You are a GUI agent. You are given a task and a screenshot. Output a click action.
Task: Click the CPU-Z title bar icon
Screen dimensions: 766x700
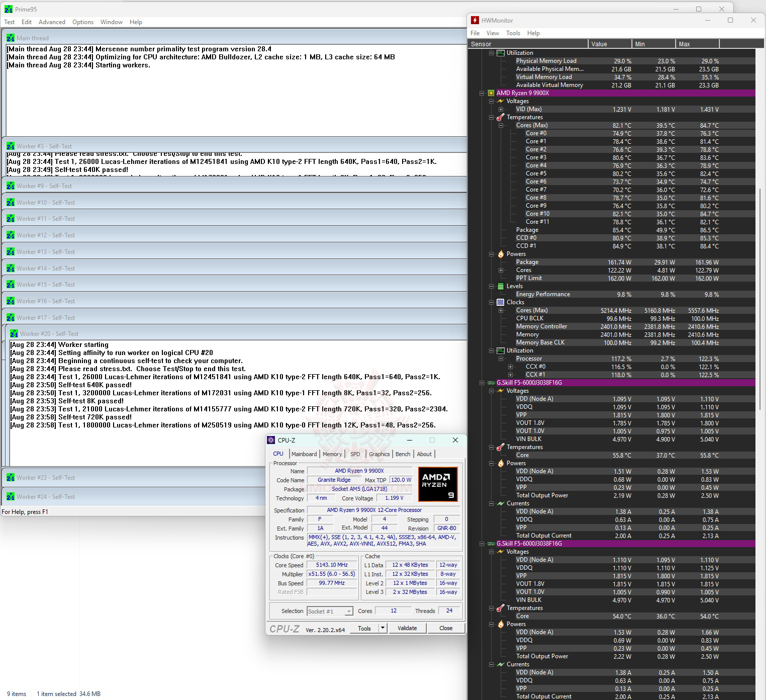[271, 440]
